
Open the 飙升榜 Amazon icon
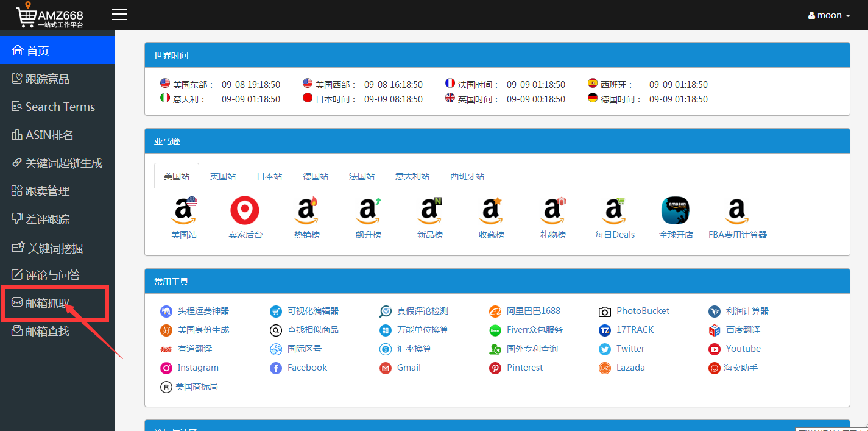369,210
